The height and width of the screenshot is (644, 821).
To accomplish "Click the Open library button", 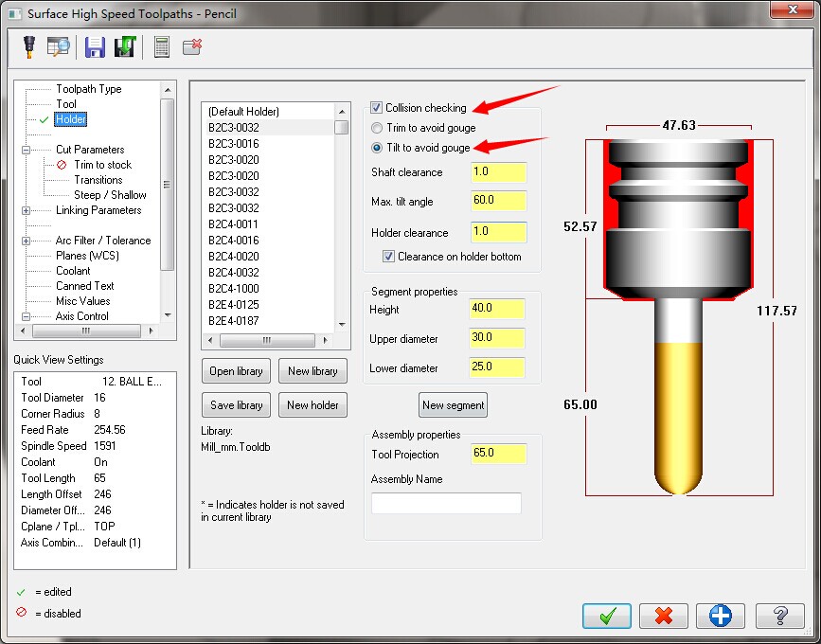I will pyautogui.click(x=236, y=371).
